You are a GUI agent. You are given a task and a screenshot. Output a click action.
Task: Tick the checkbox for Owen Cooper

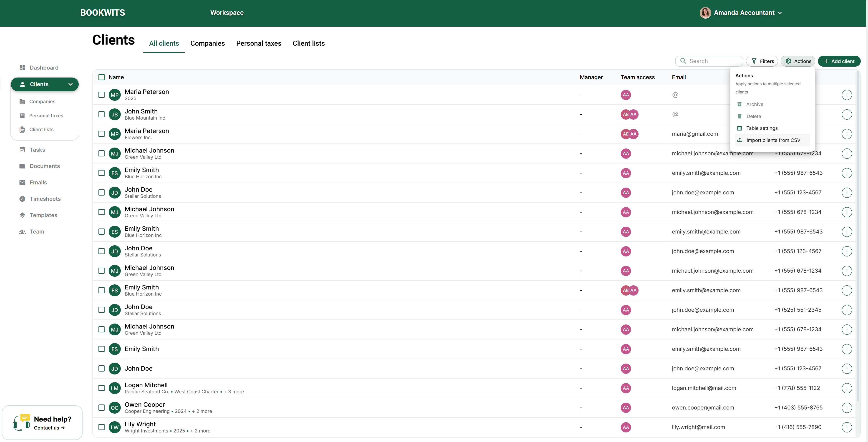(101, 408)
